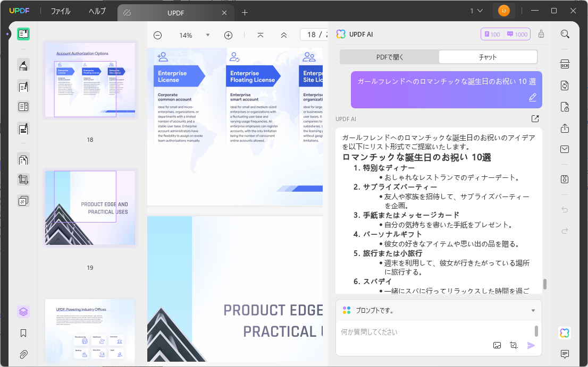This screenshot has height=367, width=588.
Task: Clear chat with the broom icon
Action: 541,34
